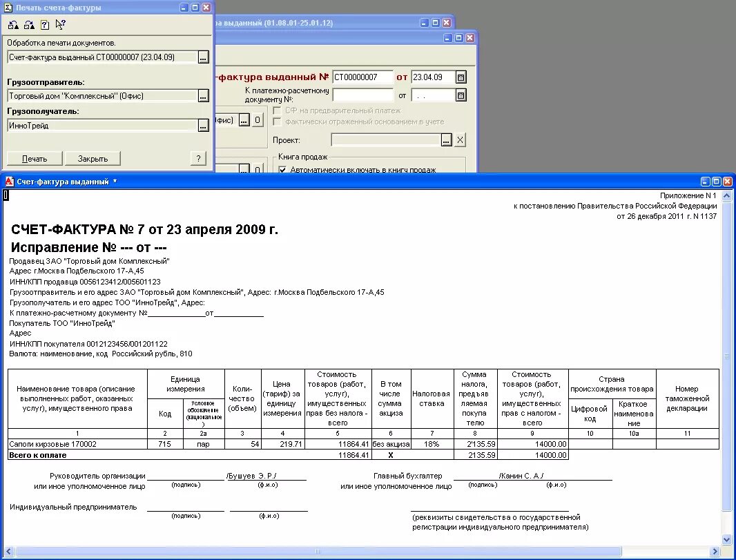
Task: Click the invoice number field СТ00000007
Action: pyautogui.click(x=362, y=77)
